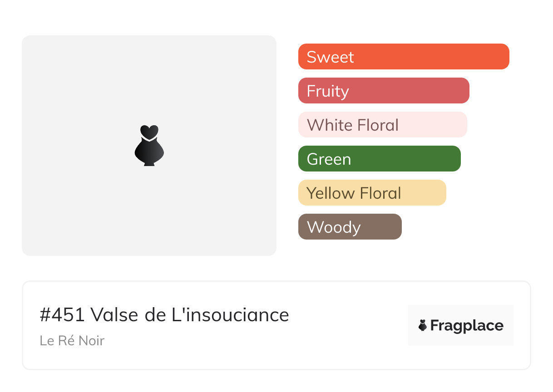
Task: Click the small Fragplace bottle logo icon
Action: [423, 325]
